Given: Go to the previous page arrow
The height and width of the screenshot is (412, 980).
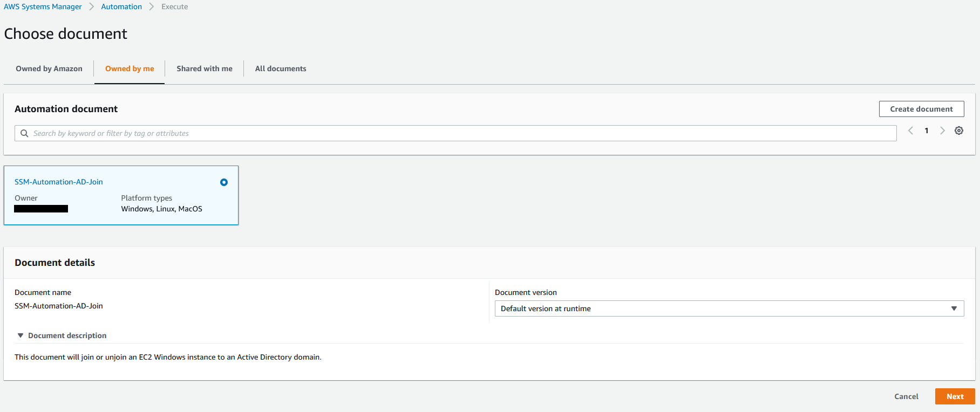Looking at the screenshot, I should pyautogui.click(x=911, y=131).
